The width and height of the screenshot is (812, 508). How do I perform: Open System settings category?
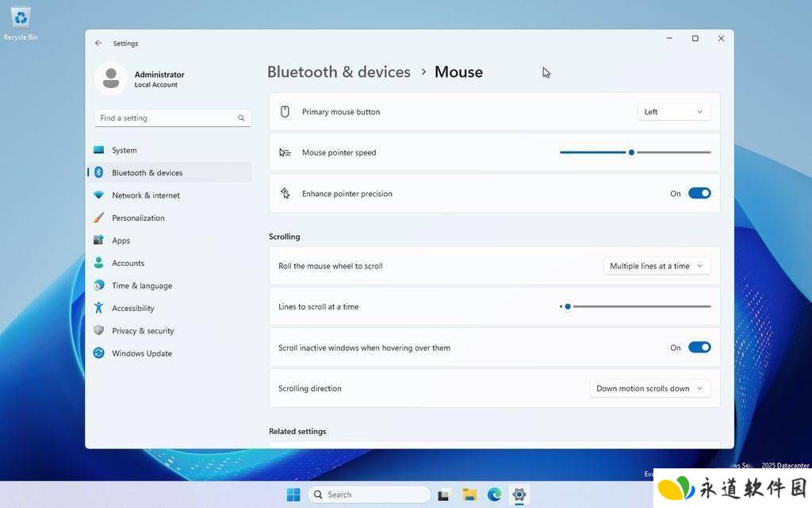(x=170, y=150)
